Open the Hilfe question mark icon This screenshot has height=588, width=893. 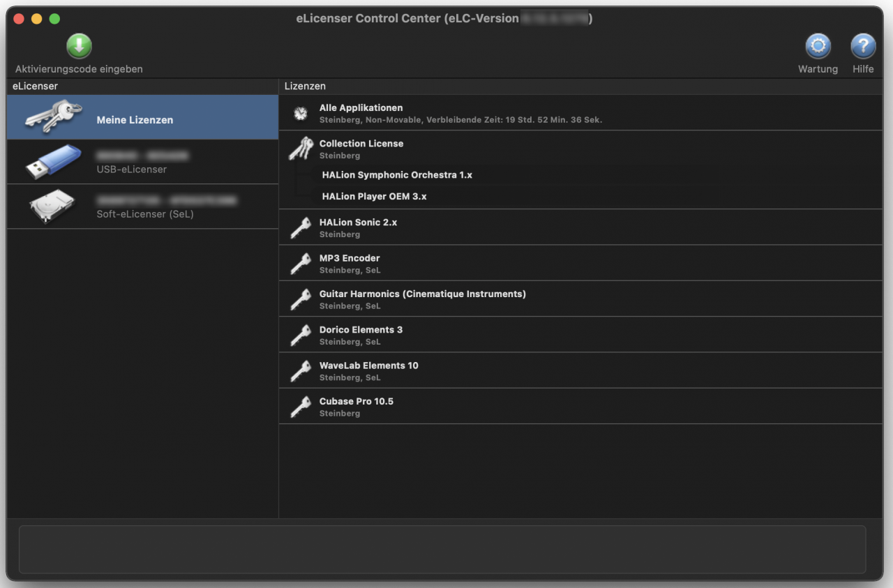click(x=863, y=46)
